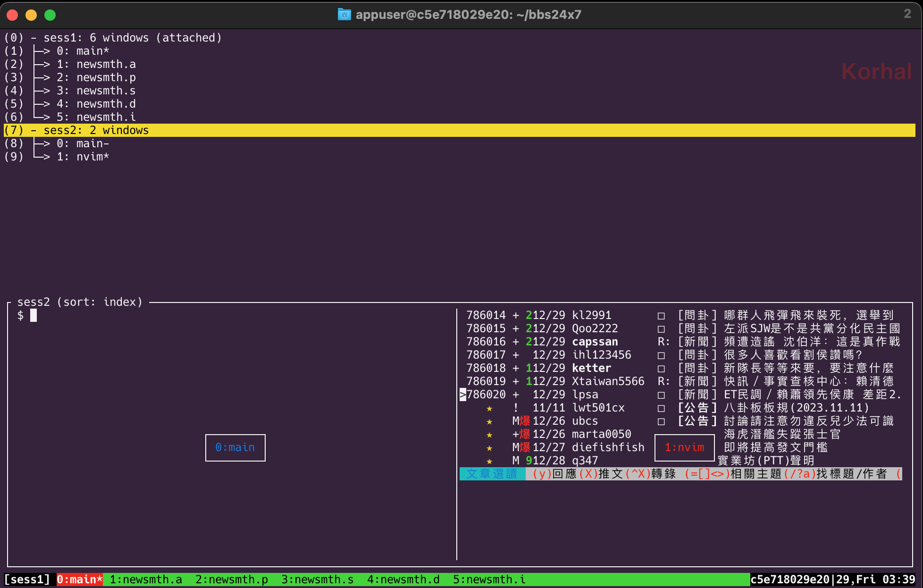The height and width of the screenshot is (588, 923).
Task: Click the folder icon in title bar
Action: [344, 15]
